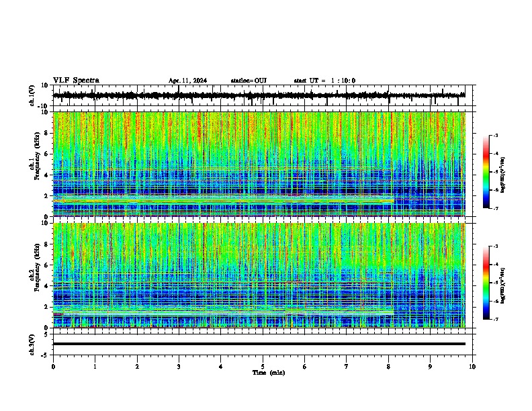Click the ch.2 "Frequency (kHz)" axis label

tap(37, 267)
